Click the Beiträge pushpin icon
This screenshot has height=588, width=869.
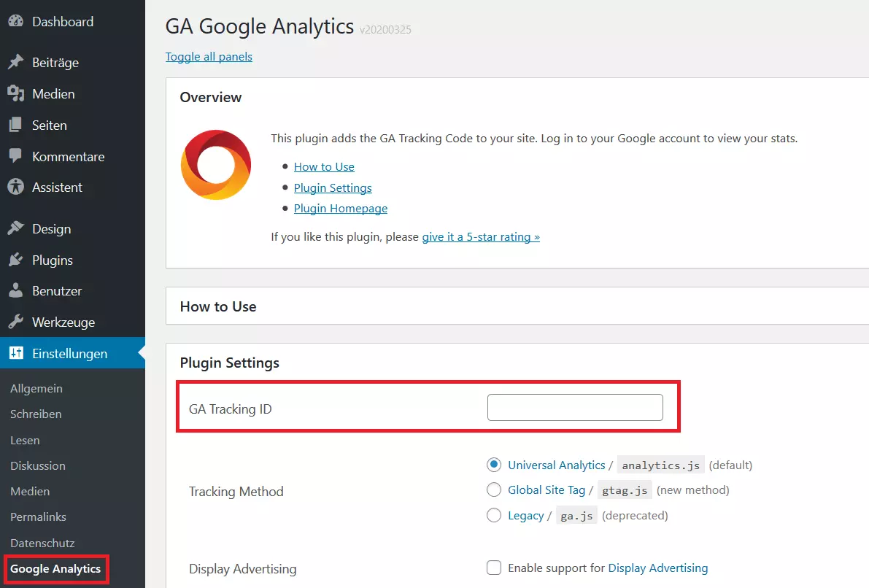16,62
